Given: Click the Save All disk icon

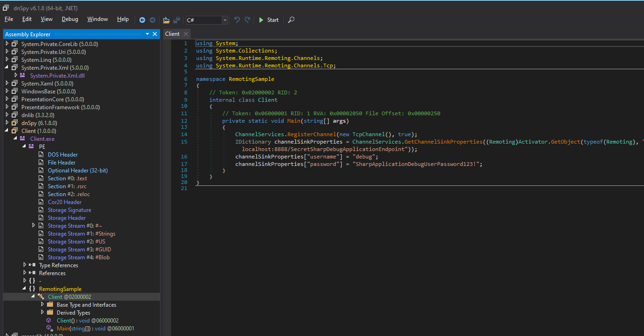Looking at the screenshot, I should coord(177,20).
